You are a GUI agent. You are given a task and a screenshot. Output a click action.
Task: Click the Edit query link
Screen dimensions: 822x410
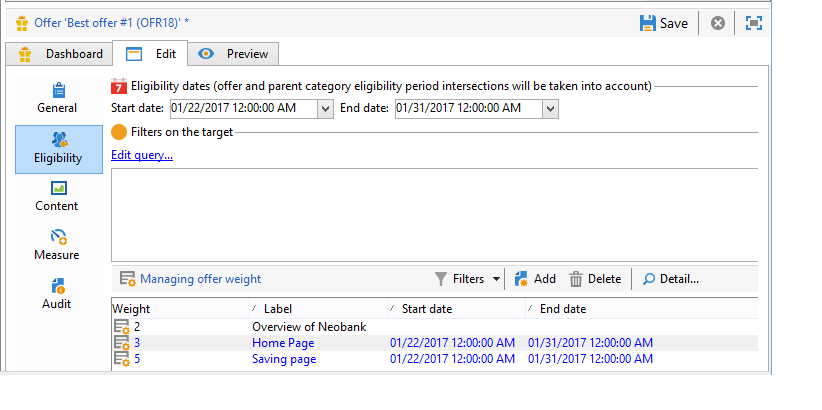click(x=142, y=155)
